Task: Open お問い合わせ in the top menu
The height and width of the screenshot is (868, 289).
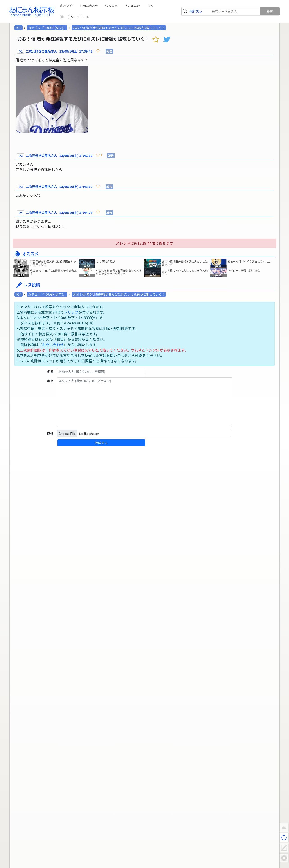Action: click(89, 6)
